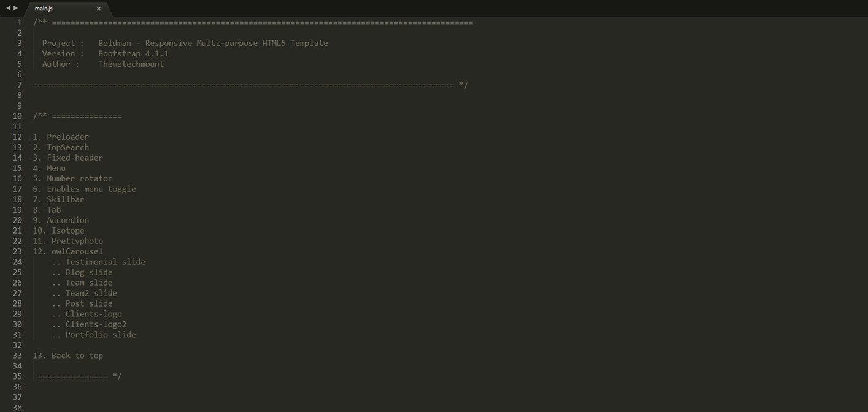868x412 pixels.
Task: Click the '.. Clients-logo' line
Action: pyautogui.click(x=86, y=314)
